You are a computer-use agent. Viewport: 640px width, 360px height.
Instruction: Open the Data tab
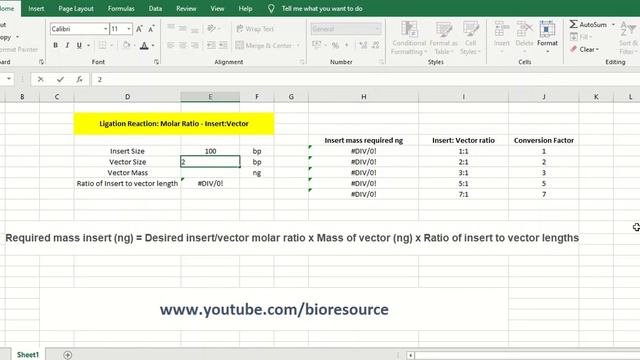point(155,9)
